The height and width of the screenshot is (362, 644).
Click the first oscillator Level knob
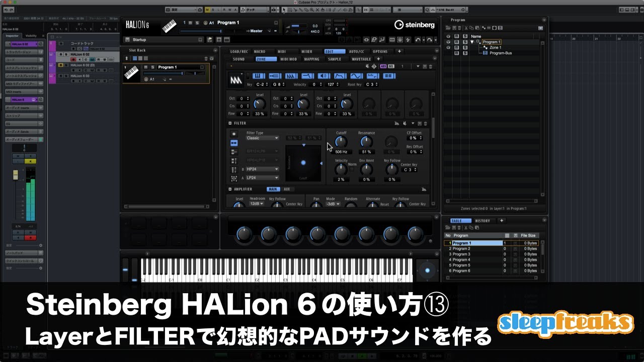[x=260, y=104]
